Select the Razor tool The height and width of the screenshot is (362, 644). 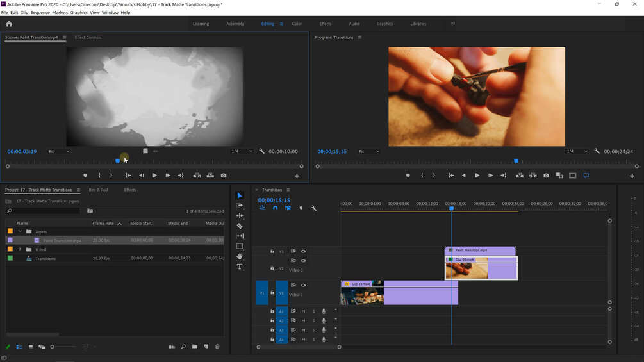[240, 226]
